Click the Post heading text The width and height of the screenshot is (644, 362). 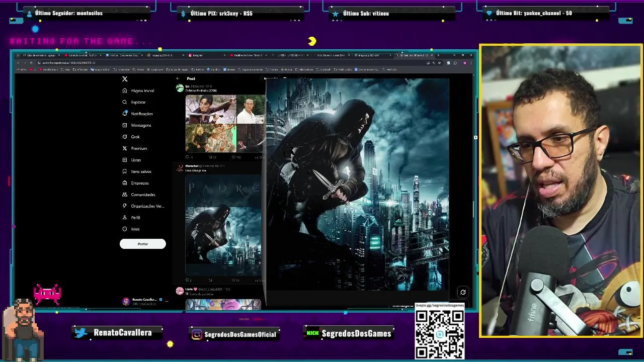point(191,78)
